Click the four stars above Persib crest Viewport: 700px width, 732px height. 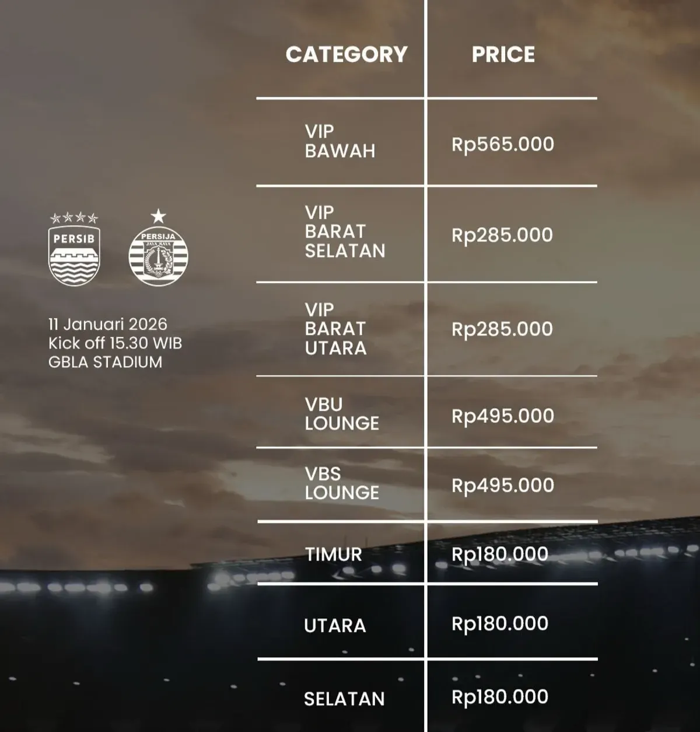coord(74,218)
